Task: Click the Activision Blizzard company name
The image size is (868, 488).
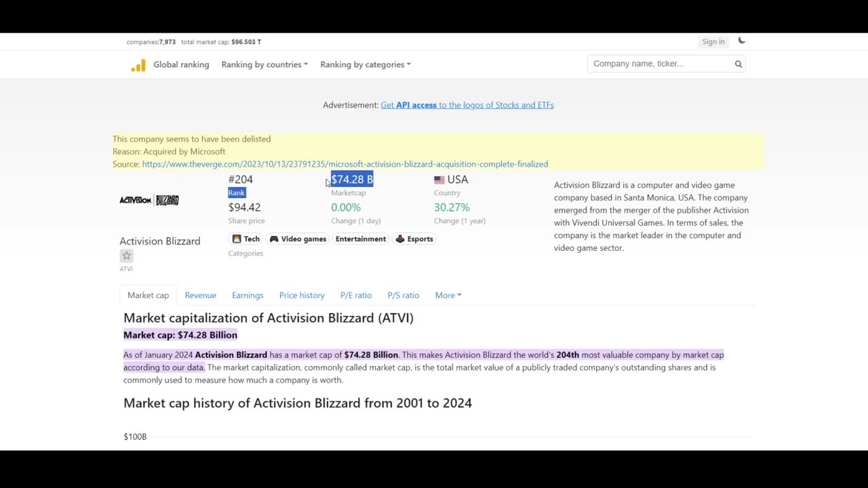Action: pos(160,241)
